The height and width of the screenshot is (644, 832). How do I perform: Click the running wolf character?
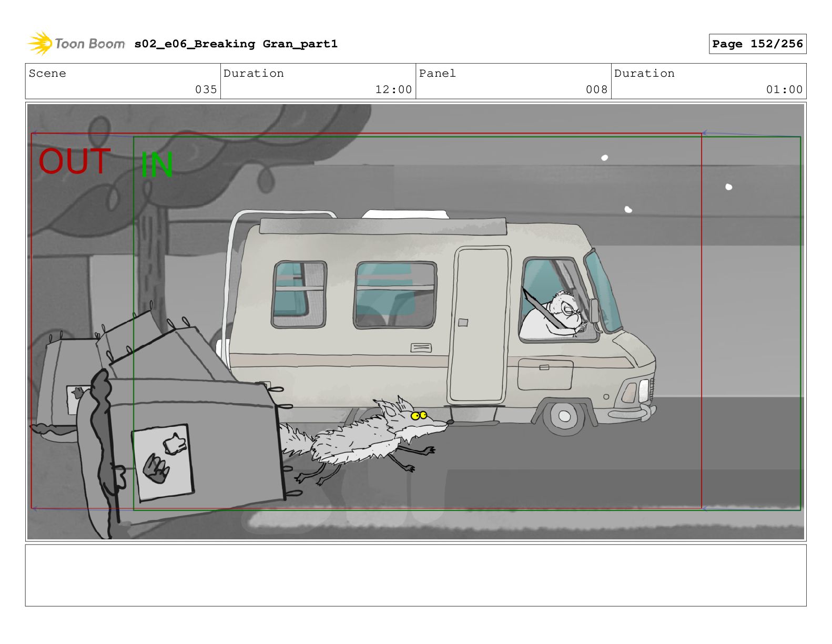click(x=363, y=439)
